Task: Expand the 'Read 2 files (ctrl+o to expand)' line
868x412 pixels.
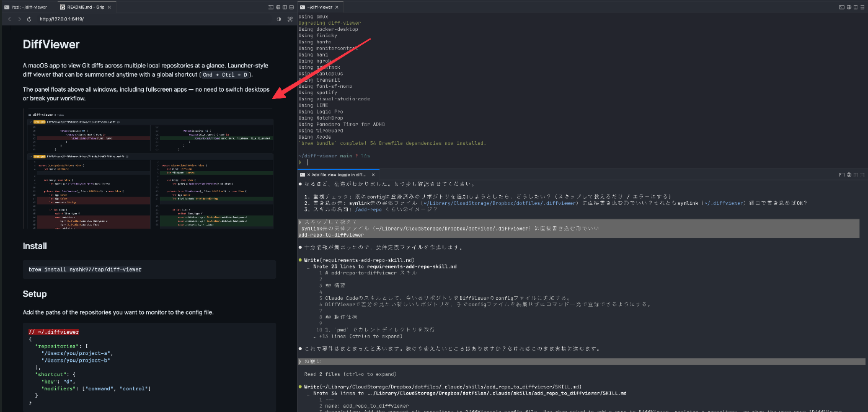Action: pyautogui.click(x=349, y=374)
